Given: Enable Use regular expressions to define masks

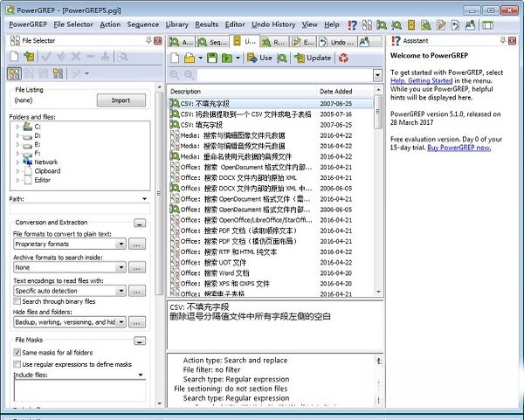Looking at the screenshot, I should pos(17,364).
